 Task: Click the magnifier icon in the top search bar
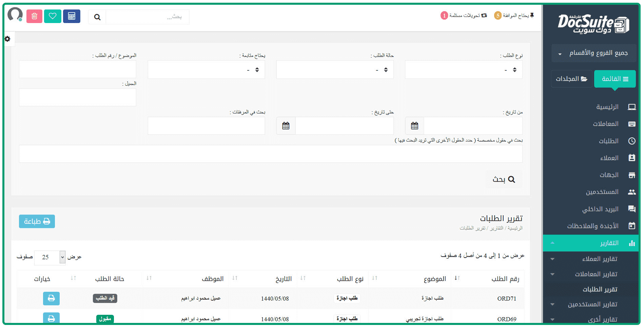point(97,17)
